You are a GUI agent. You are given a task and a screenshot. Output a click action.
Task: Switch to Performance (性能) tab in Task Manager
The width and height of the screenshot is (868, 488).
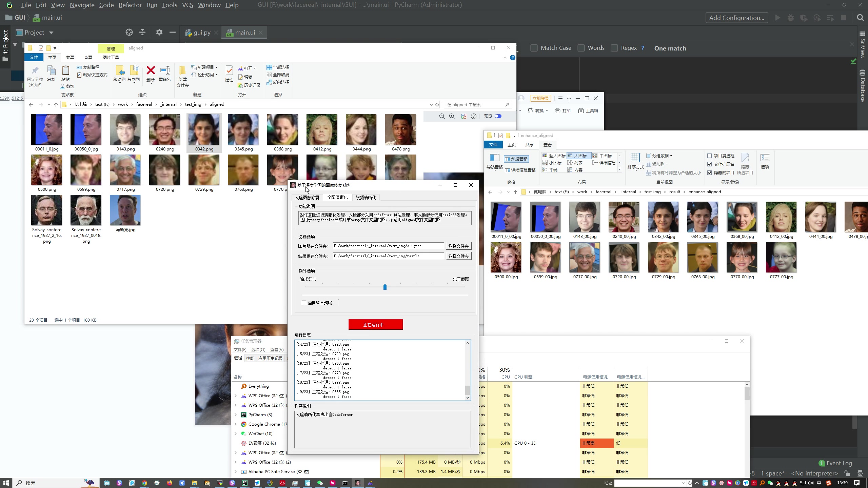250,358
